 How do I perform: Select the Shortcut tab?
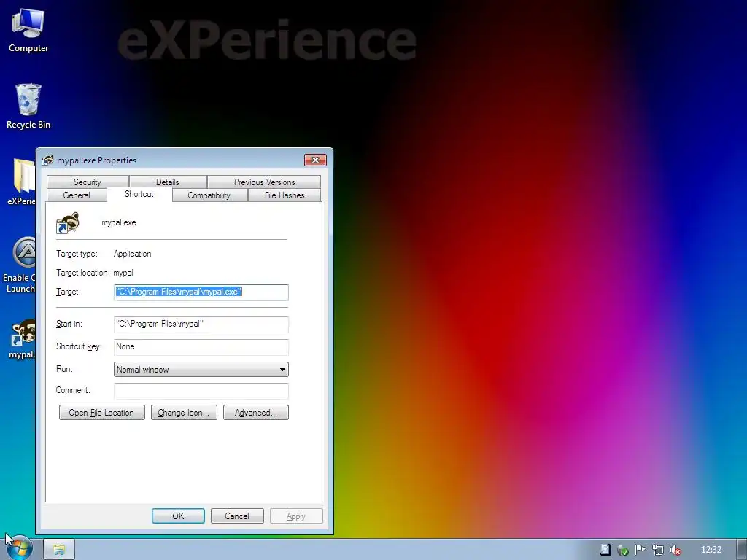(x=139, y=194)
